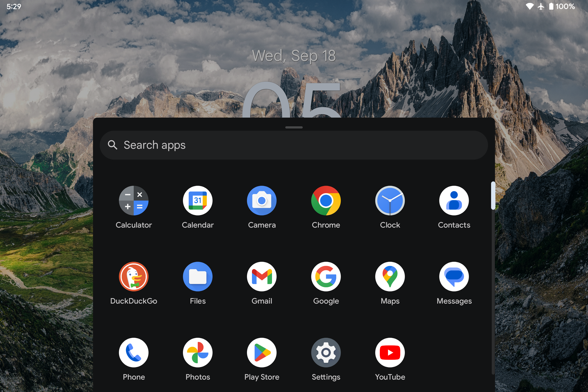Viewport: 588px width, 392px height.
Task: Tap the app drawer drag handle
Action: tap(294, 127)
